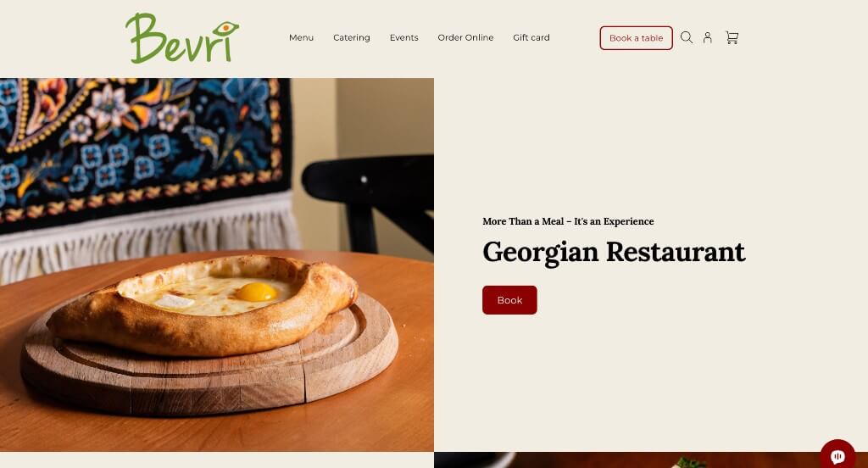Click the green Bevri logo
The image size is (868, 468).
pos(182,37)
